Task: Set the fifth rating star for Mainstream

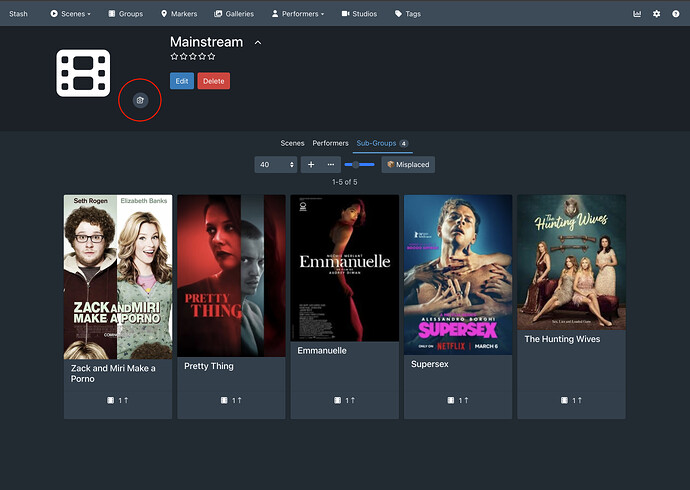Action: click(x=212, y=56)
